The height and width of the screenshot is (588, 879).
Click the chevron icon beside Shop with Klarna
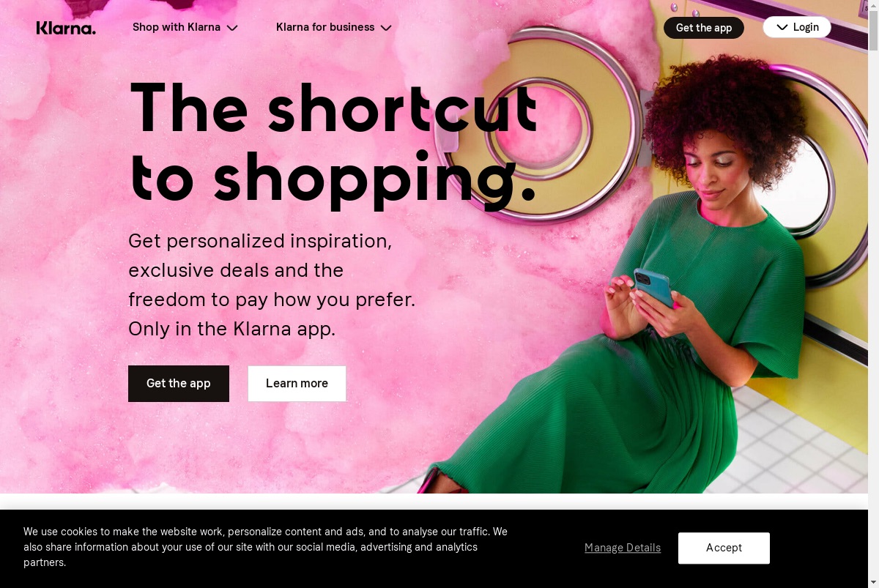(232, 28)
